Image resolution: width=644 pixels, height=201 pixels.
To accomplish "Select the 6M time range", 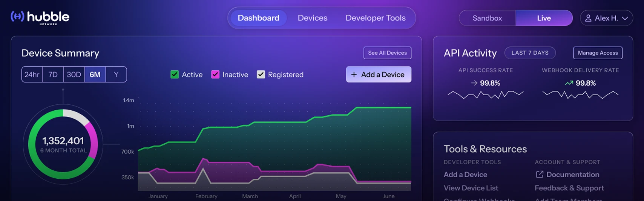I will click(95, 74).
